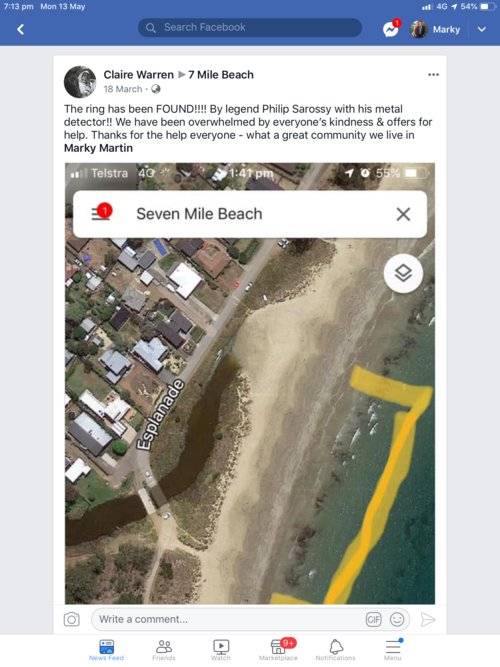Expand the account dropdown chevron next to Marky
Image resolution: width=500 pixels, height=667 pixels.
(482, 29)
